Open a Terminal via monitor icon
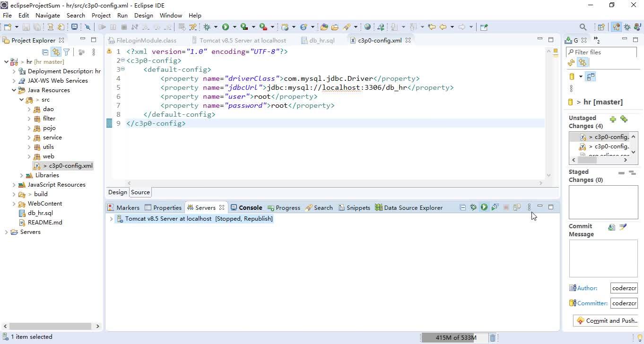Screen dimensions: 644x344 pos(74,27)
